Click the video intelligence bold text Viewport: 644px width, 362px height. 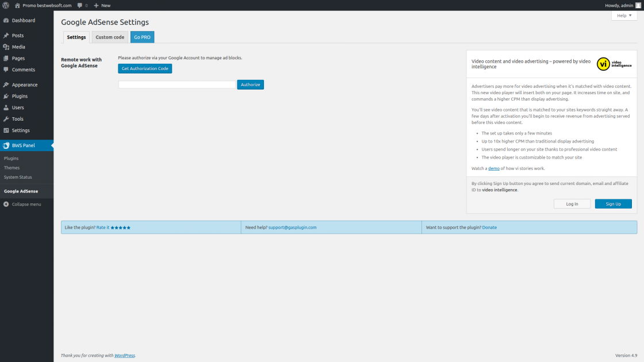(500, 190)
